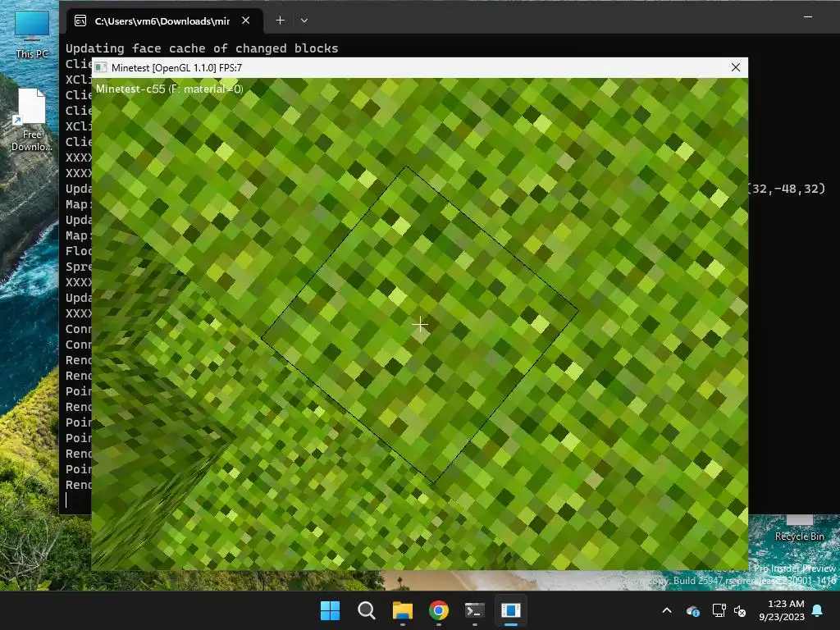Viewport: 840px width, 630px height.
Task: Close the Minetest window
Action: (736, 67)
